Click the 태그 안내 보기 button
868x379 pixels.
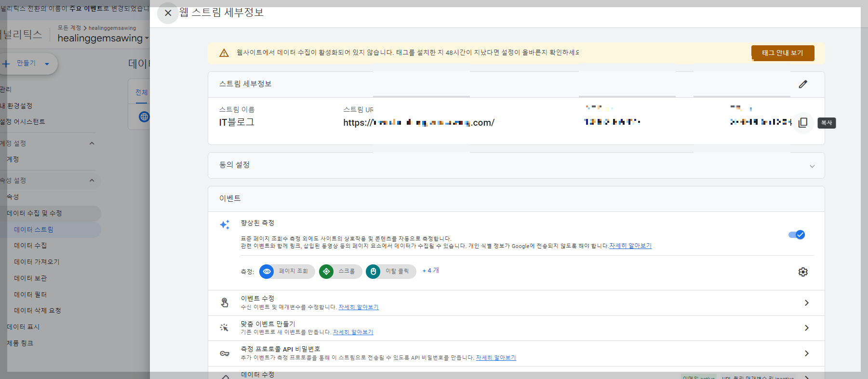point(783,53)
